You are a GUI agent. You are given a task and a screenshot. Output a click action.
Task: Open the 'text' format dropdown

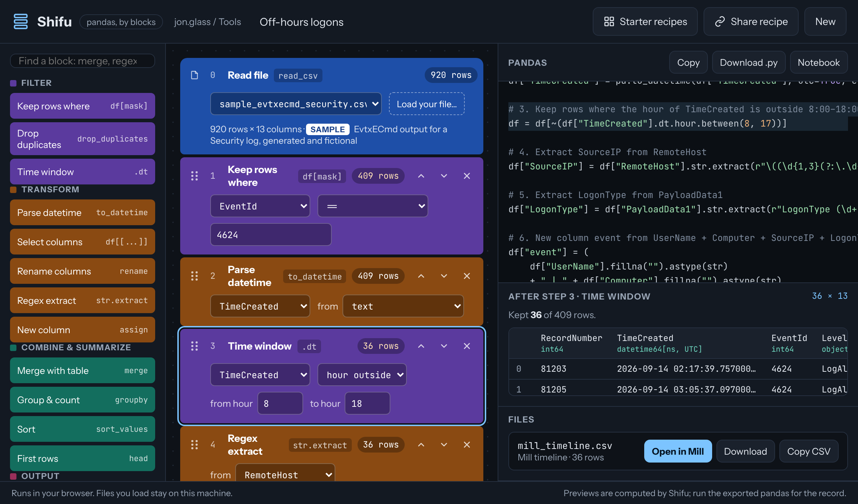403,306
